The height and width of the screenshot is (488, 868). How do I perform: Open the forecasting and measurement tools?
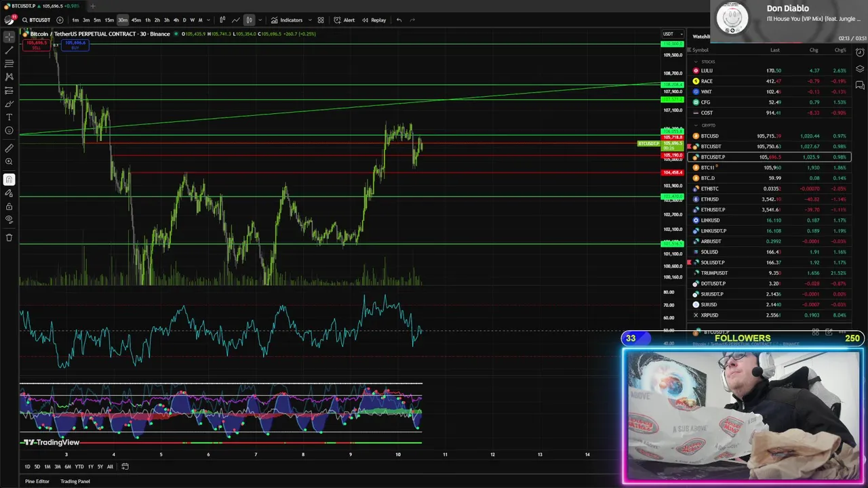click(x=9, y=90)
